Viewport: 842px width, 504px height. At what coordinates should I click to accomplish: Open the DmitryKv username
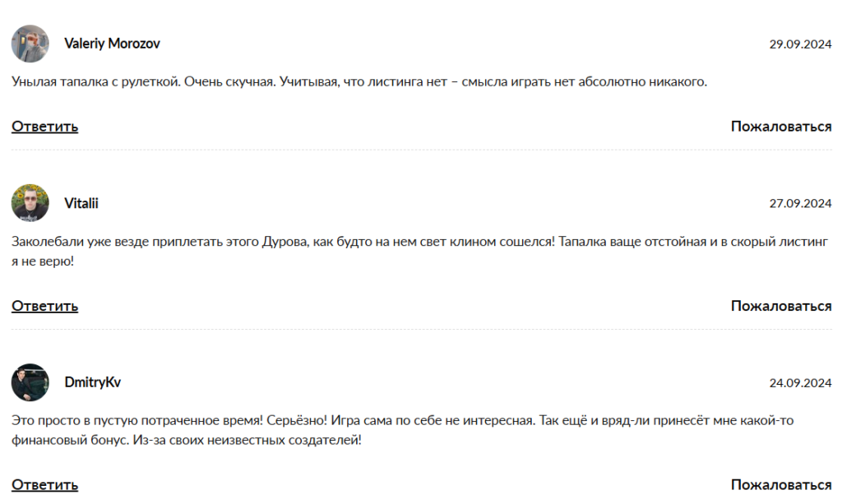92,382
